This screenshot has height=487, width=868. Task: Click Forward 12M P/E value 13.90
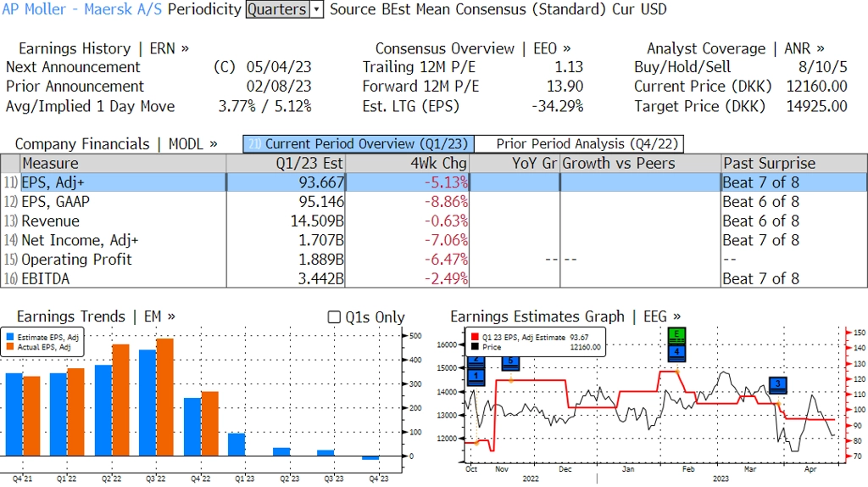coord(565,87)
